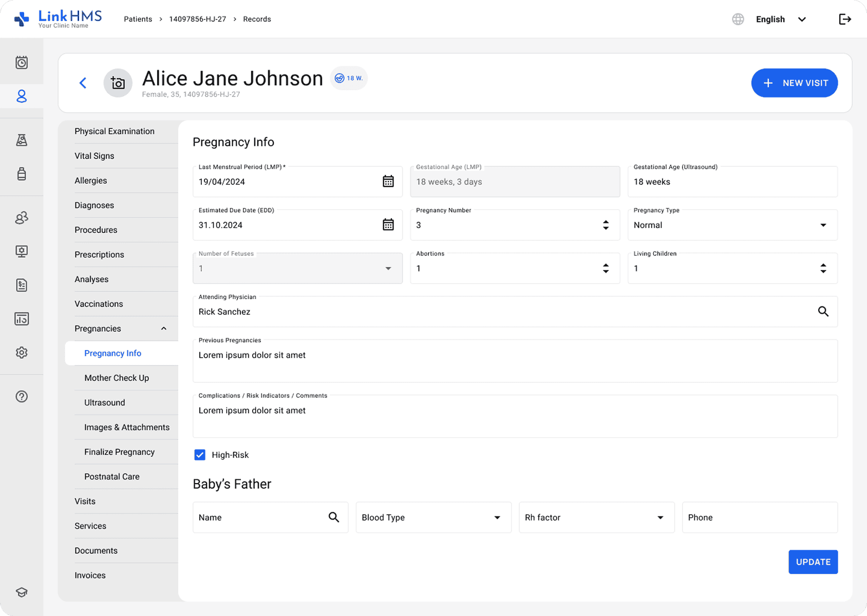Click search icon in Attending Physician field
Viewport: 867px width, 616px height.
click(x=823, y=312)
